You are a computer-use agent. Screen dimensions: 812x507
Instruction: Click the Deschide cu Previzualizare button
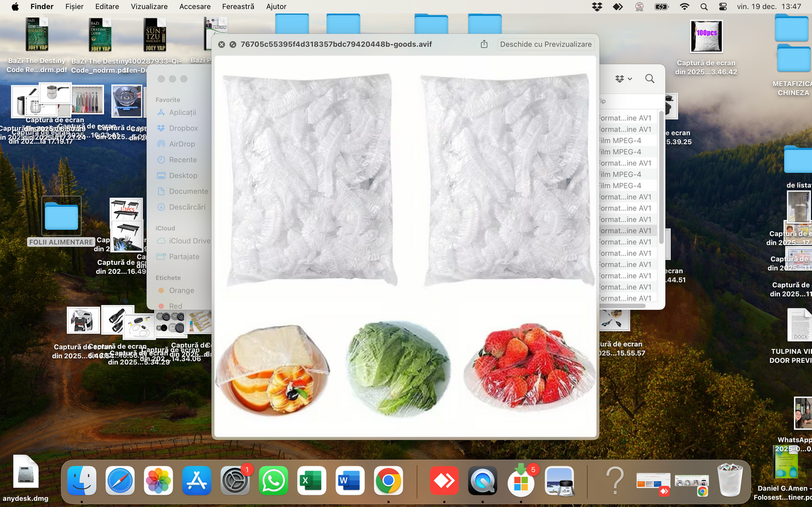point(545,44)
